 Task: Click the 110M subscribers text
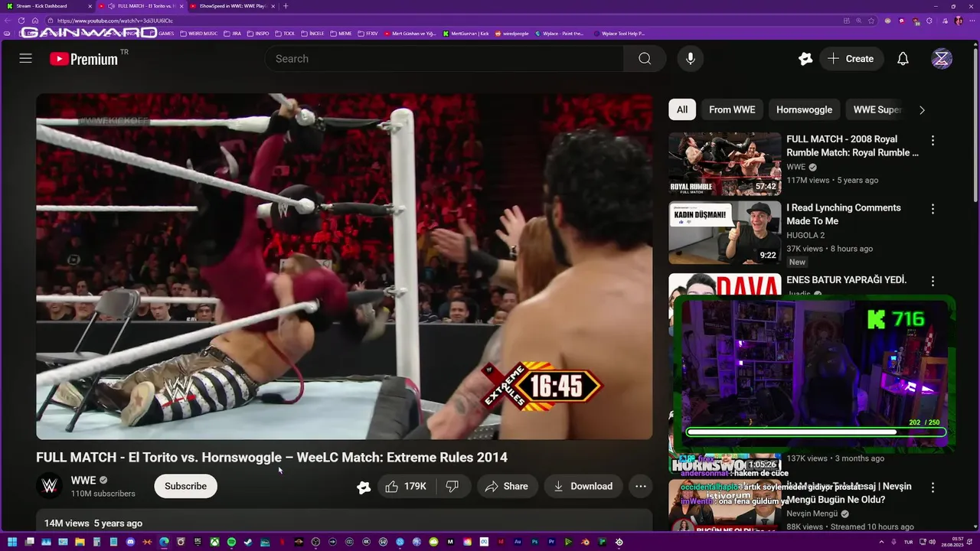coord(103,494)
